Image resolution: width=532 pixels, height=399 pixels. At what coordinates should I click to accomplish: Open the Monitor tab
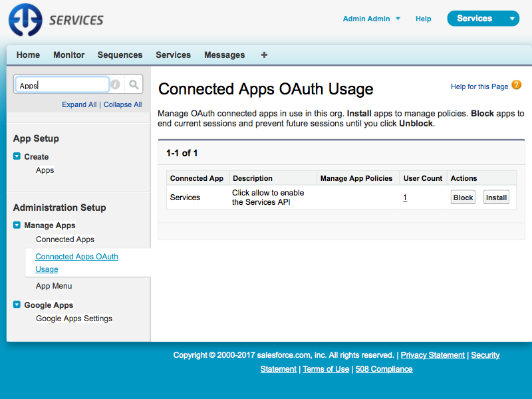[69, 55]
